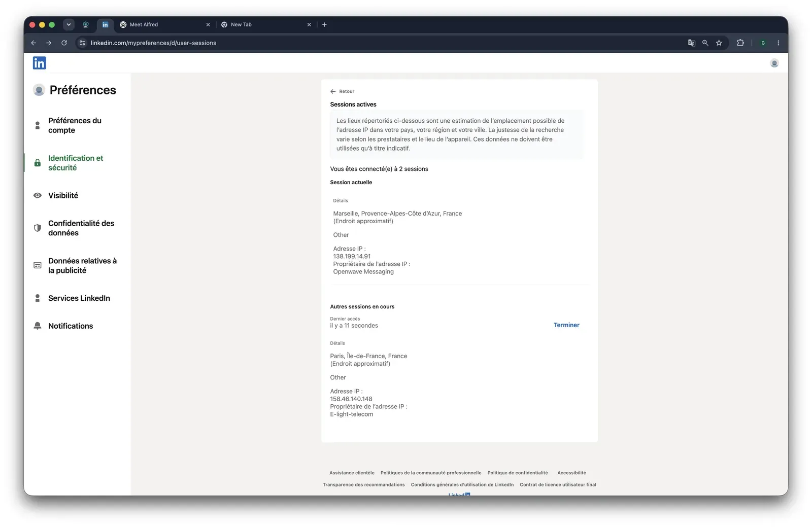This screenshot has height=527, width=812.
Task: Open the Chrome profile G button
Action: click(x=763, y=43)
